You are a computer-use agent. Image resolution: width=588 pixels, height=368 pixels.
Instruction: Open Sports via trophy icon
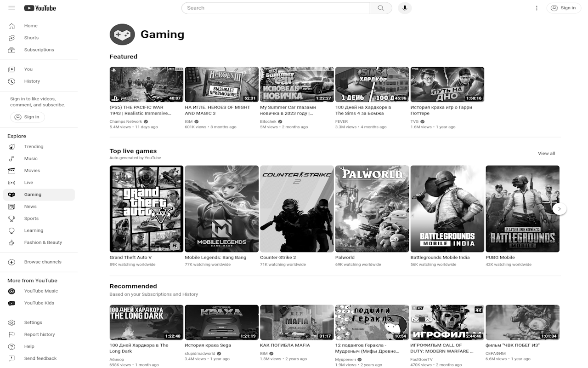pos(12,218)
